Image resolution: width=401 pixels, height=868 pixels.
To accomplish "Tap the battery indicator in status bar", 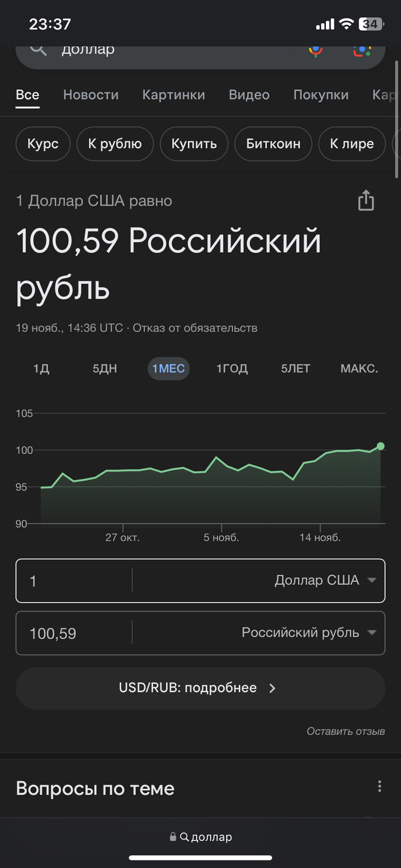I will (x=371, y=24).
